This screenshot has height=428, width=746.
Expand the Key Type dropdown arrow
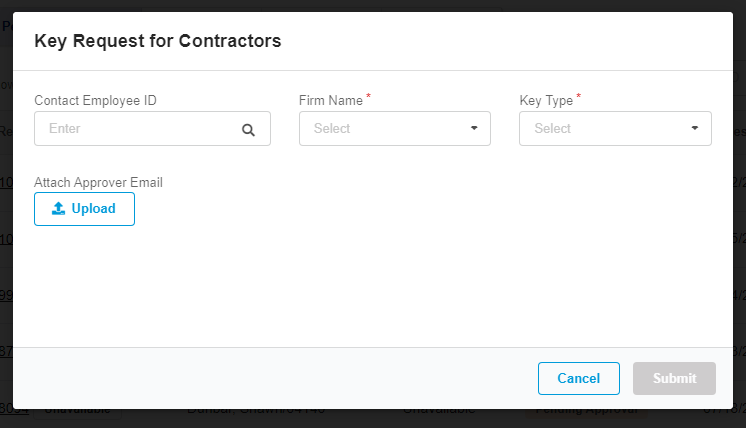[695, 129]
